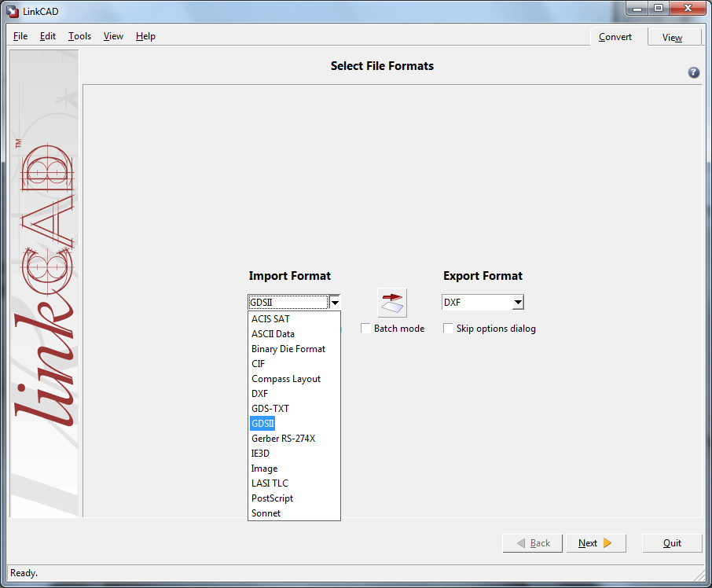This screenshot has width=712, height=588.
Task: Click the Next button
Action: 596,543
